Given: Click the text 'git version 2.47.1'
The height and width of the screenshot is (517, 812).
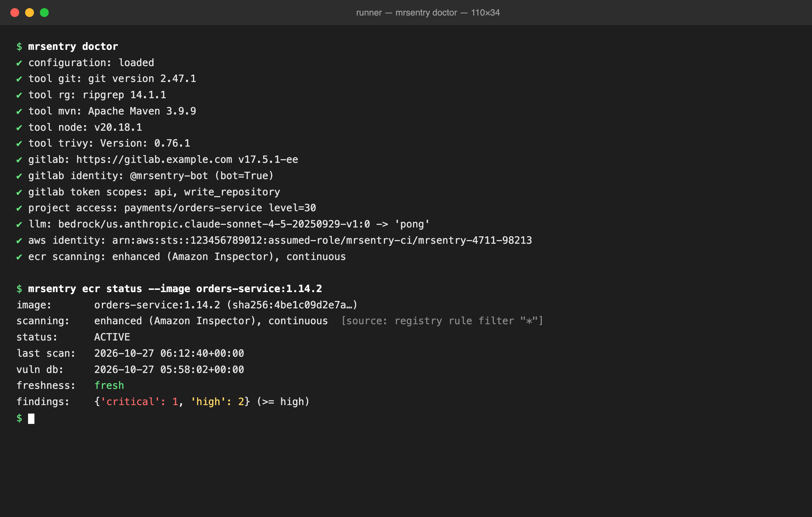Looking at the screenshot, I should tap(142, 79).
